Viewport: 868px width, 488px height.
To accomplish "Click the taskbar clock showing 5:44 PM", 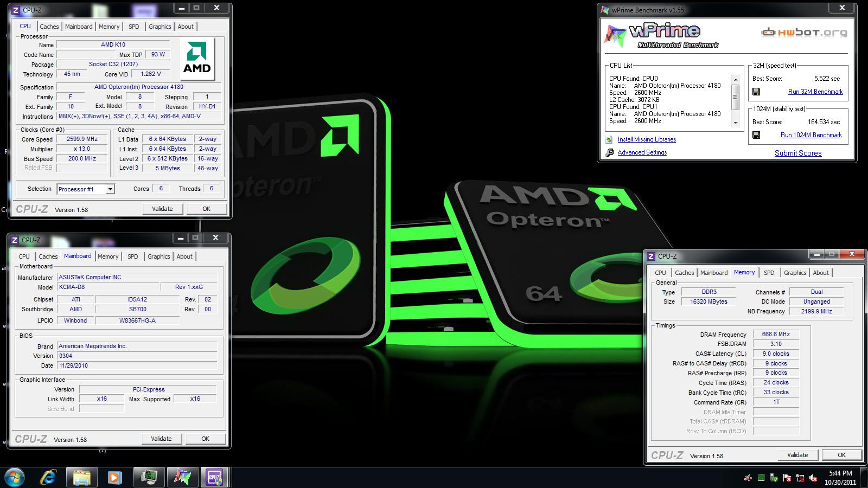I will pos(840,478).
